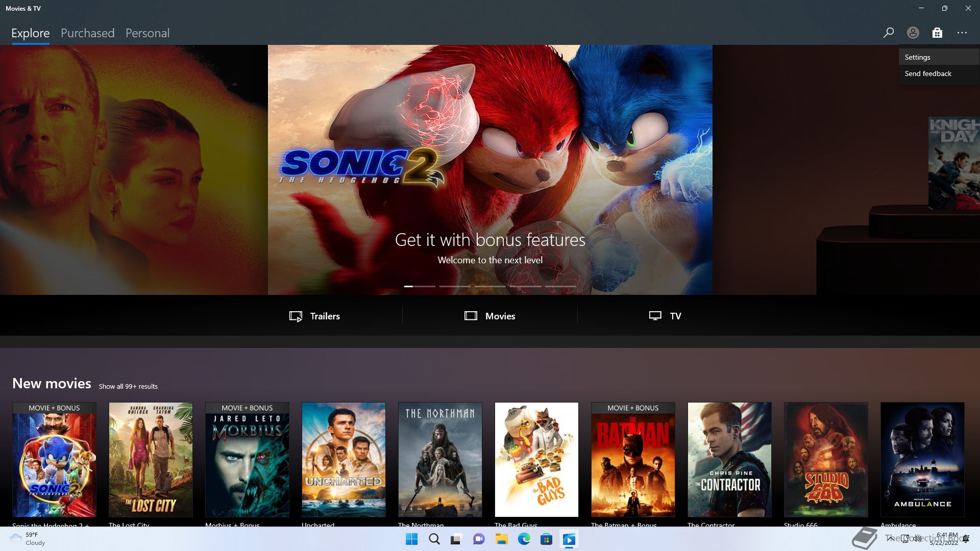Click New movies section heading
The image size is (980, 551).
52,384
